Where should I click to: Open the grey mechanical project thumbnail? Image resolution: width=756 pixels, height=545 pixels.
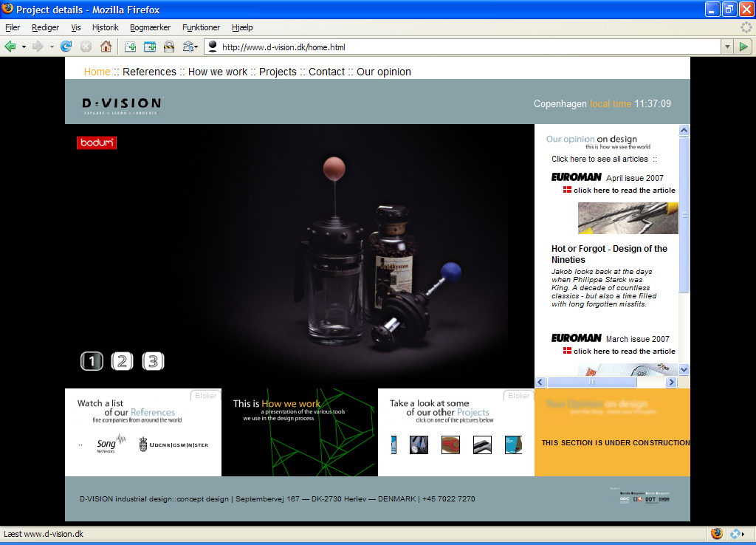click(419, 445)
